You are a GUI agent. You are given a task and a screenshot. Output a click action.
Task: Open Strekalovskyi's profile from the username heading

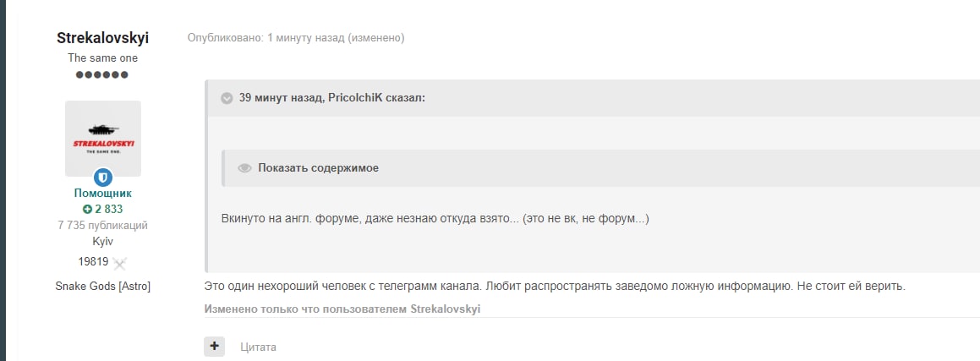point(102,39)
